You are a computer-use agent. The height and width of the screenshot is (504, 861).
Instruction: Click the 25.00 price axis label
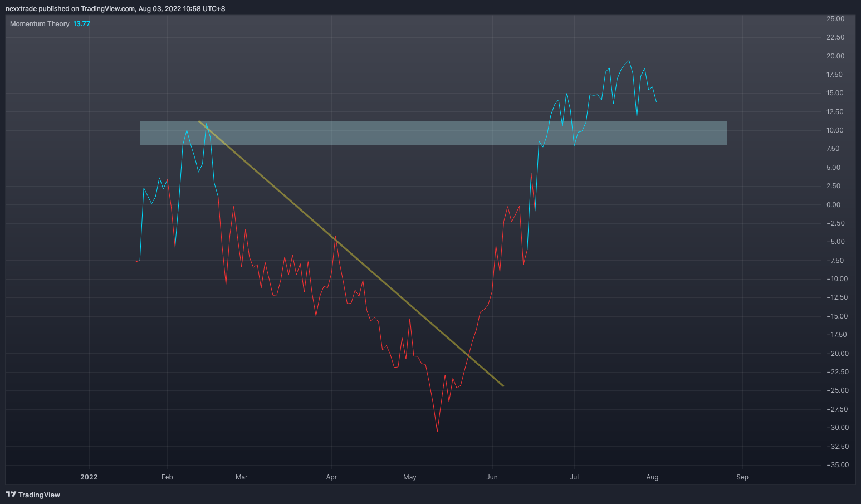835,19
